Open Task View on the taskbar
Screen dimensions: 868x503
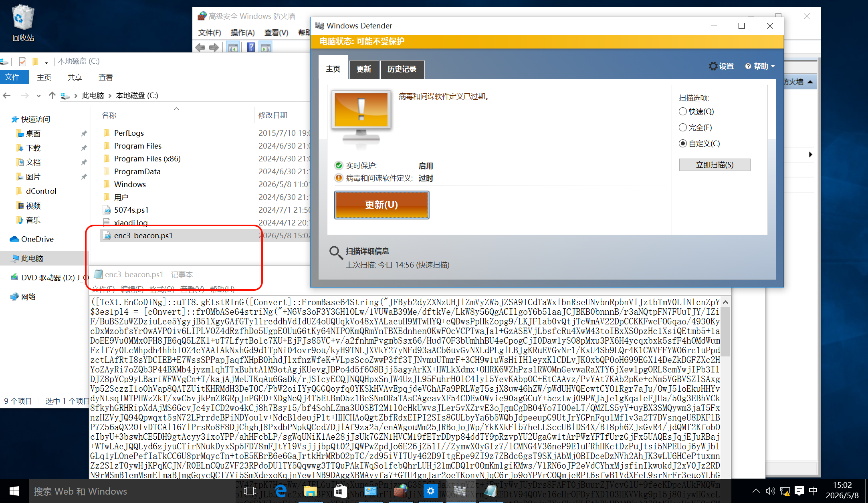(x=250, y=491)
